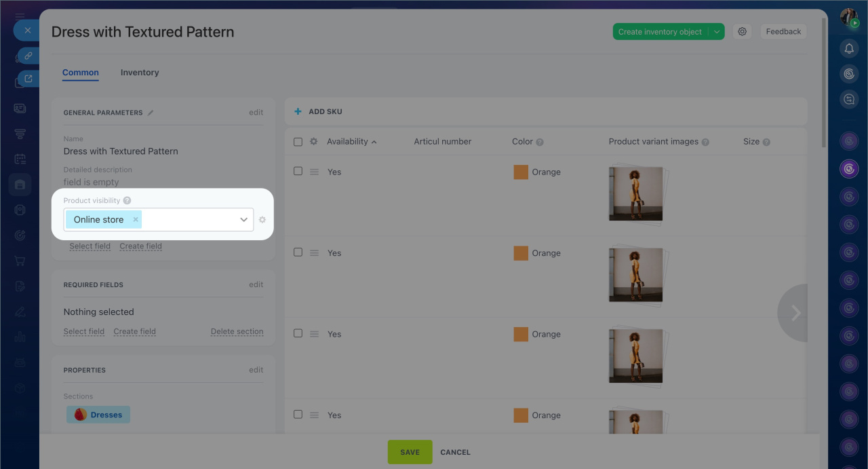Click the green Save button
The height and width of the screenshot is (469, 868).
point(410,452)
